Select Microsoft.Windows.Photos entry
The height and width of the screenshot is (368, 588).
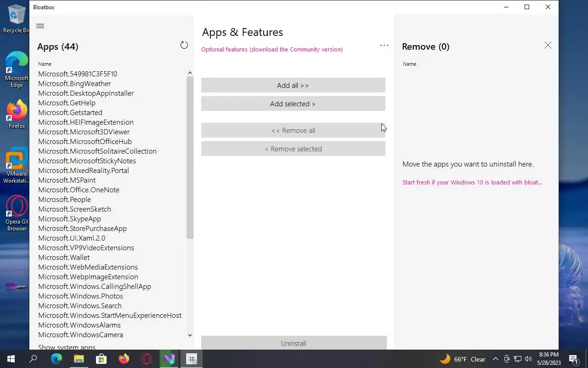coord(80,296)
